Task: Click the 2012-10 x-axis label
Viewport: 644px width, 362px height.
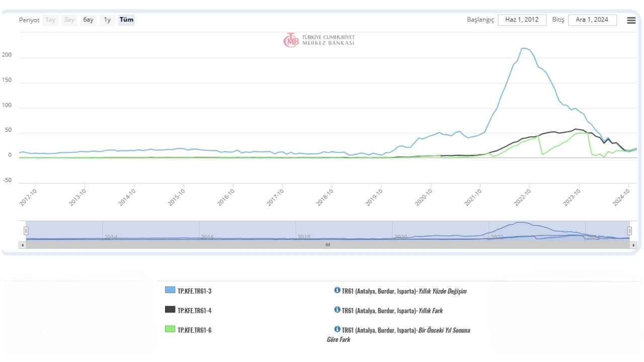Action: click(29, 197)
